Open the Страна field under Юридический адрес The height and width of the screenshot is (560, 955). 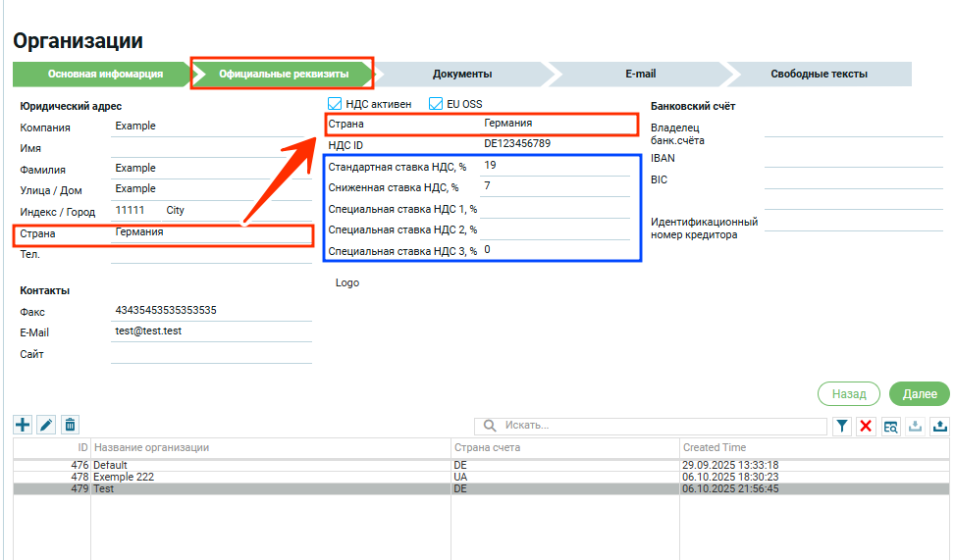coord(210,233)
